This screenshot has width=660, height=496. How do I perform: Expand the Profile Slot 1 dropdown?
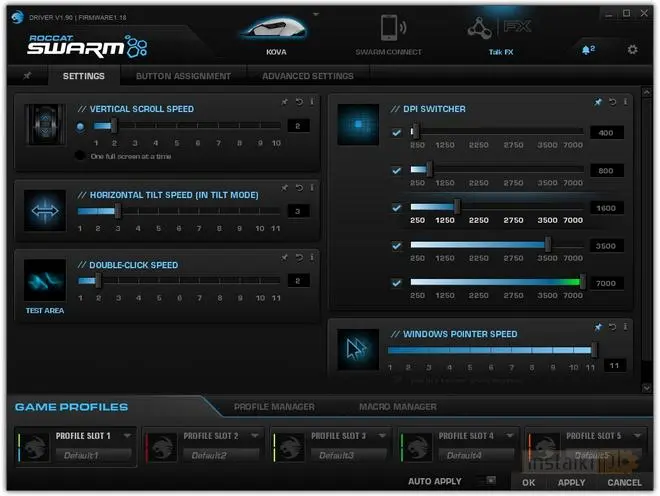(133, 436)
